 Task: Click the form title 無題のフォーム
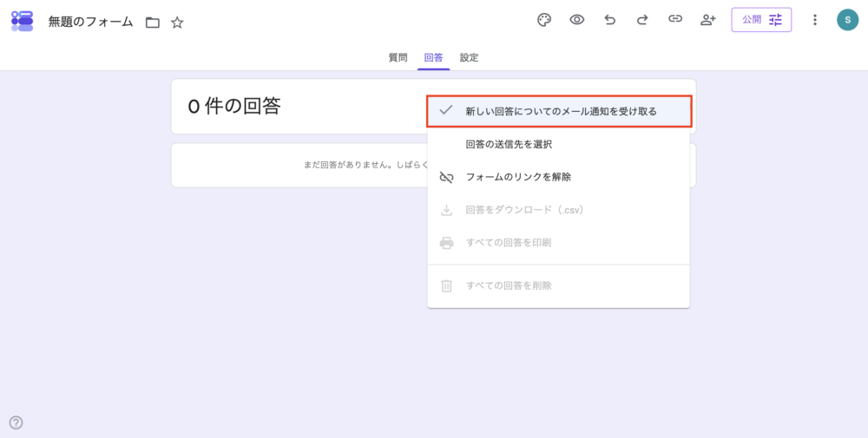point(91,23)
